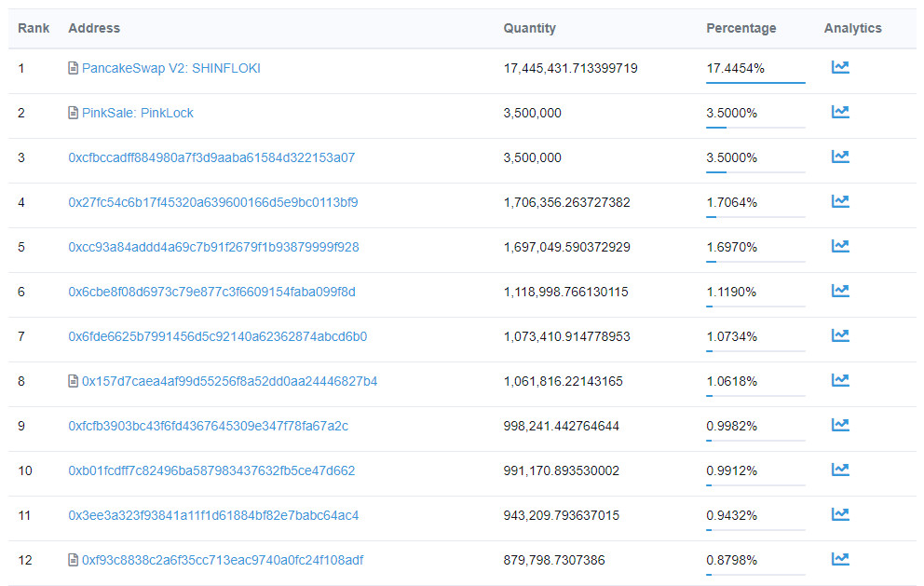Visit address 0xcc93a84addd4a69c7b91f2679f1b93879999f928
Screen dimensions: 924x586
(213, 247)
